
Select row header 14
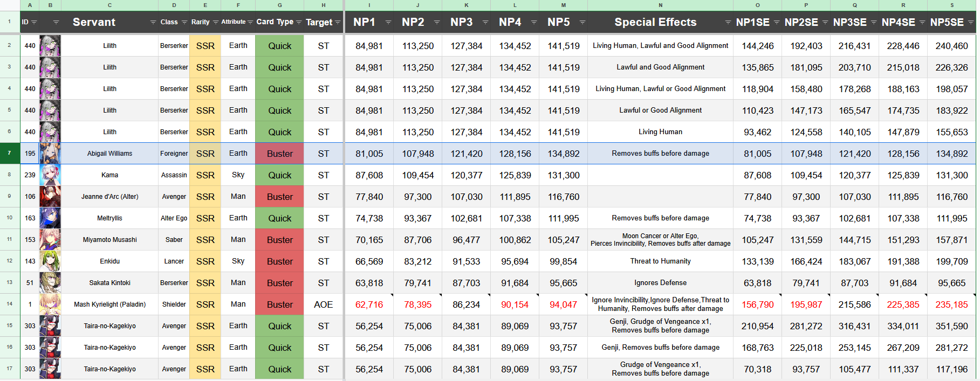(x=10, y=304)
